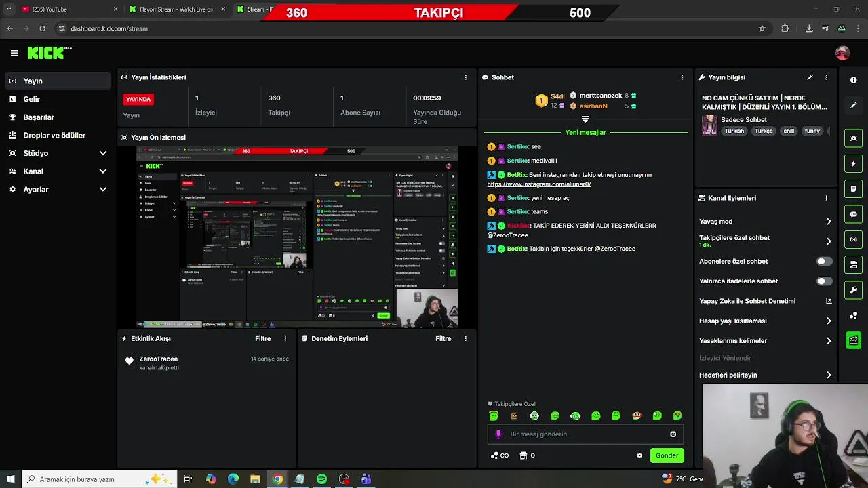
Task: Open Hesap yaşı kısıtlaması chevron
Action: pyautogui.click(x=829, y=321)
